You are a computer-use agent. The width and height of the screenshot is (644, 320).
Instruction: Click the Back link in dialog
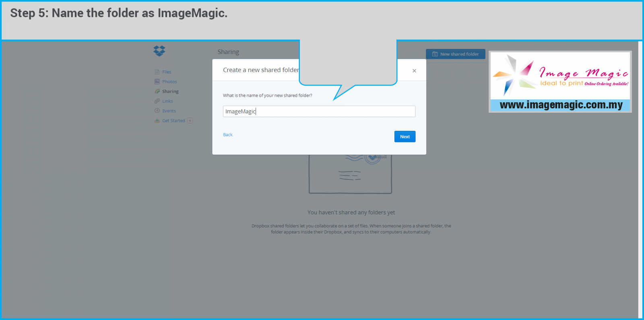click(x=228, y=135)
